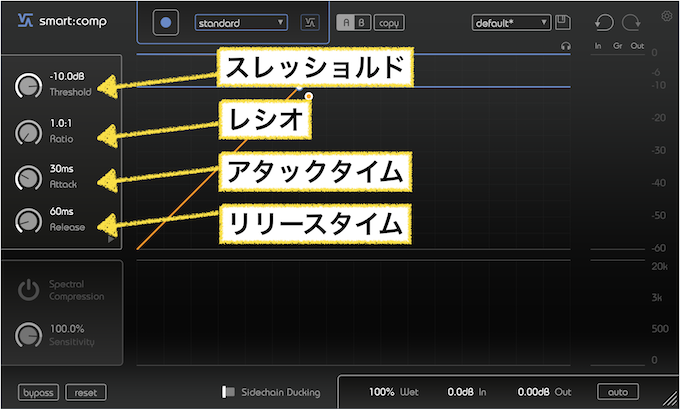Toggle the headphones monitor icon
This screenshot has height=409, width=680.
pyautogui.click(x=566, y=46)
